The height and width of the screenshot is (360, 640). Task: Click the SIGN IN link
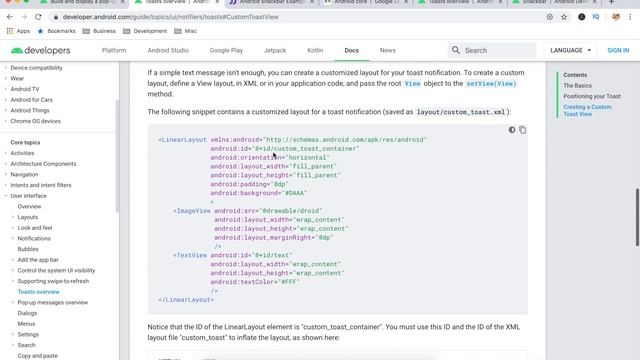tap(618, 50)
